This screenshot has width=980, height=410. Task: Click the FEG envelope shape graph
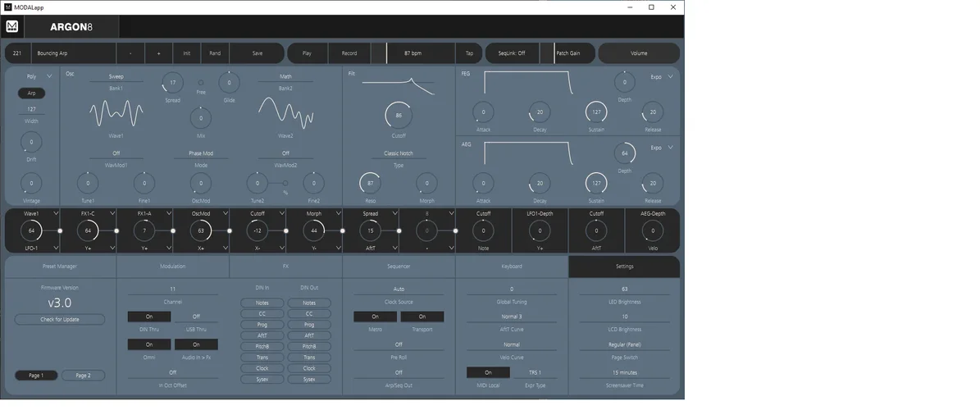pyautogui.click(x=526, y=84)
